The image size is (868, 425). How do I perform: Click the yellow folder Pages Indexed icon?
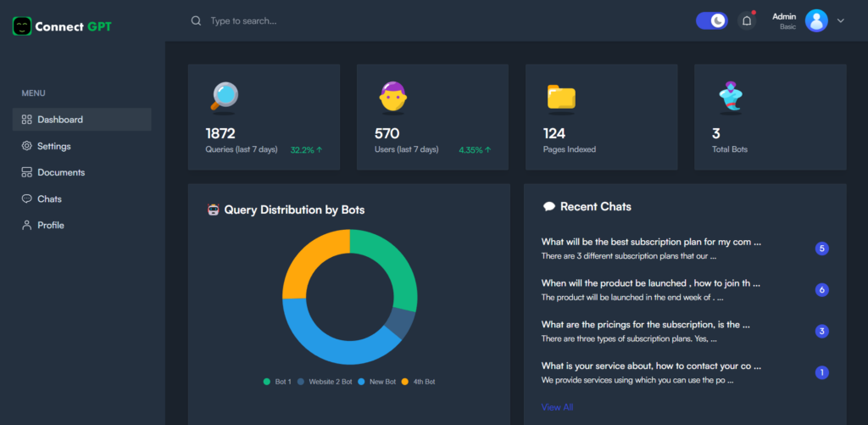[561, 98]
